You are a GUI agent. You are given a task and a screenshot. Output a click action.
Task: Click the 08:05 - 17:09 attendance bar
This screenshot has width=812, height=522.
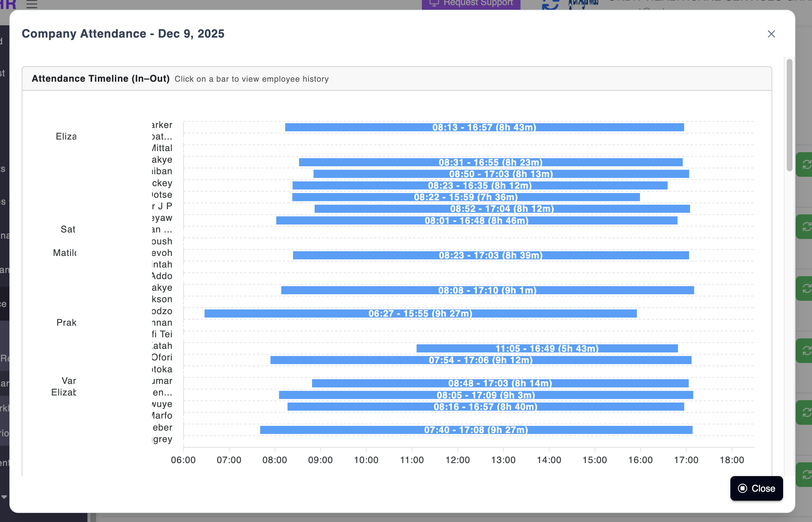[x=485, y=395]
